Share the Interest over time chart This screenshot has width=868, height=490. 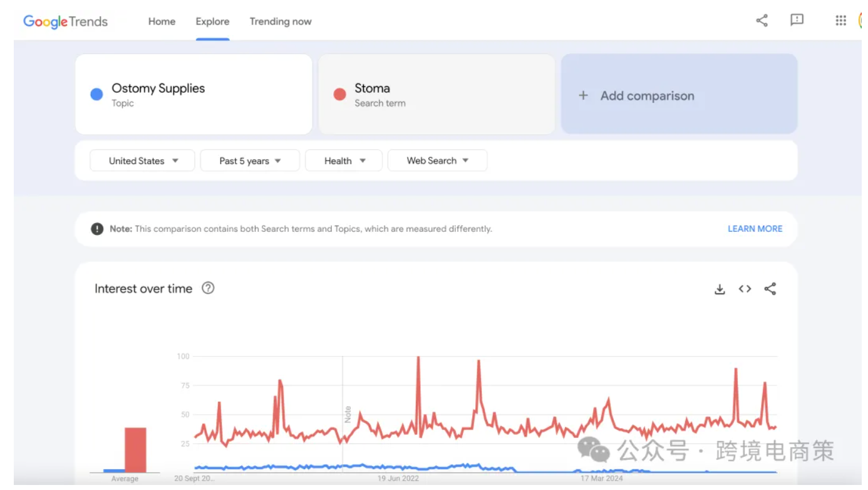click(x=770, y=289)
